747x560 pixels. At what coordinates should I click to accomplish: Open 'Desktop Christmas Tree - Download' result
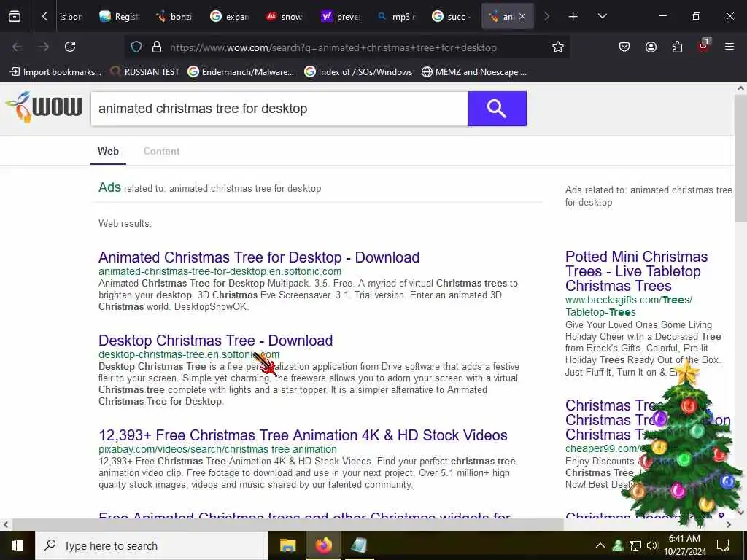215,341
